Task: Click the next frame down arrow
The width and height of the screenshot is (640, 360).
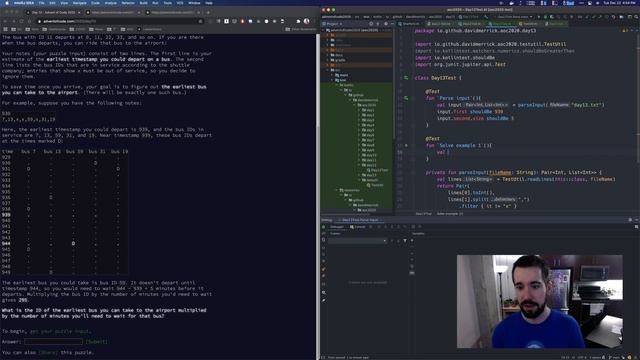Action: (398, 241)
